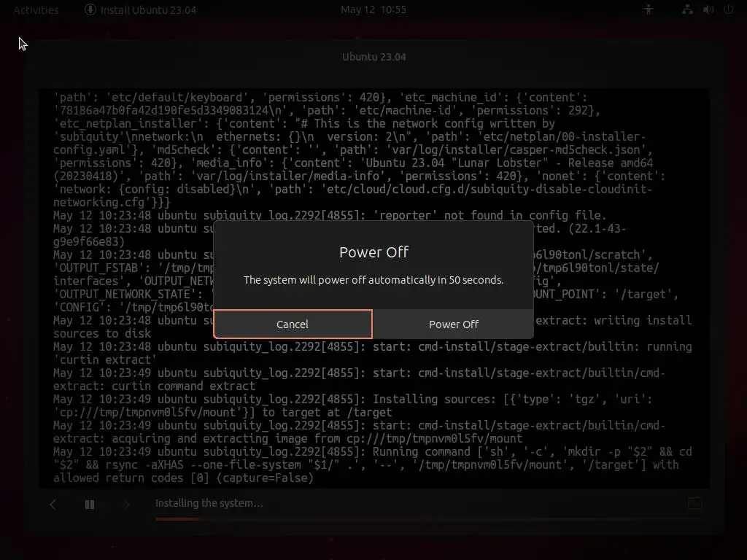Viewport: 747px width, 560px height.
Task: Click the volume speaker icon
Action: (708, 9)
